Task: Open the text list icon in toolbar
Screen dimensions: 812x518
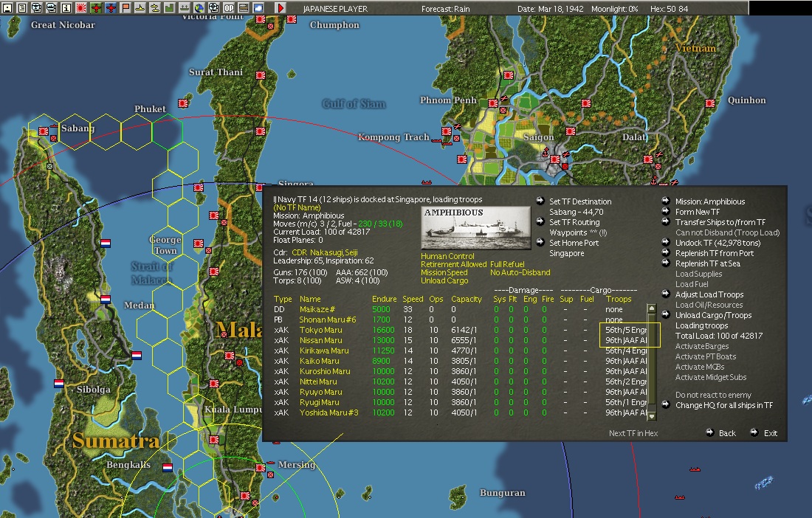Action: pos(21,8)
